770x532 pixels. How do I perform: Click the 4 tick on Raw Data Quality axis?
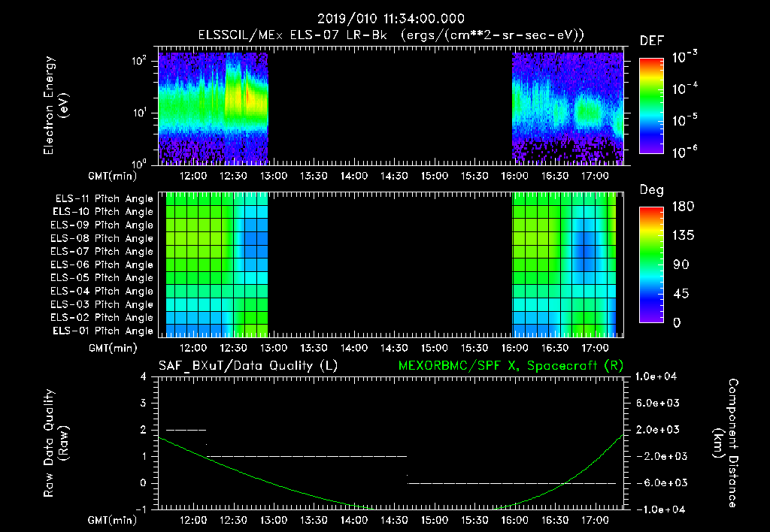(x=143, y=376)
